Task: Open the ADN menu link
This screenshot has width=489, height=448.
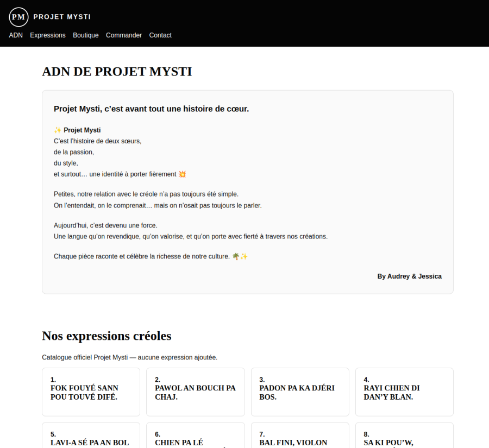Action: point(16,35)
